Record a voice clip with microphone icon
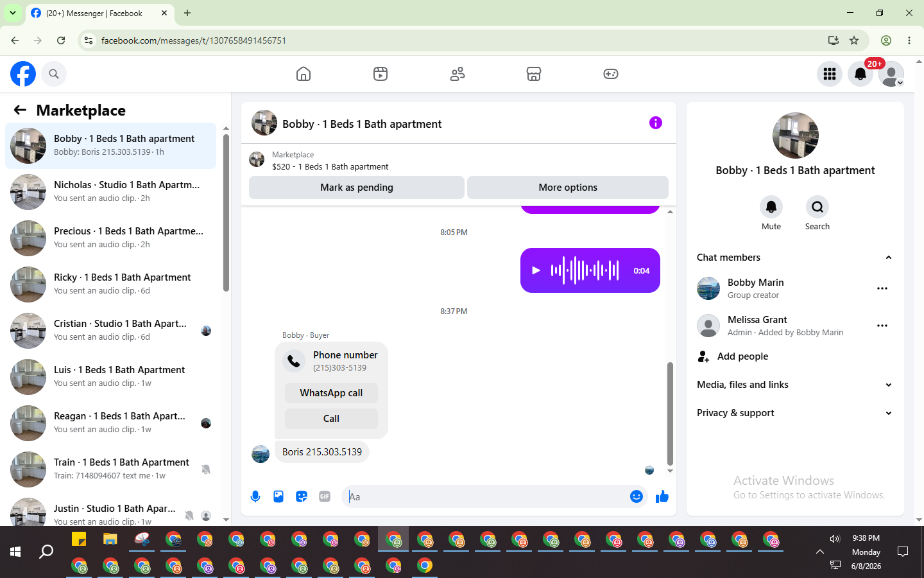 pyautogui.click(x=255, y=496)
